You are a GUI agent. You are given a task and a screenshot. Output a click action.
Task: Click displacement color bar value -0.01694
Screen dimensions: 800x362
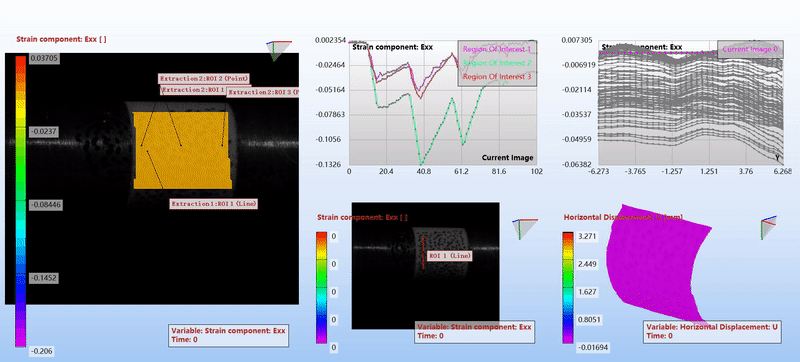coord(592,348)
